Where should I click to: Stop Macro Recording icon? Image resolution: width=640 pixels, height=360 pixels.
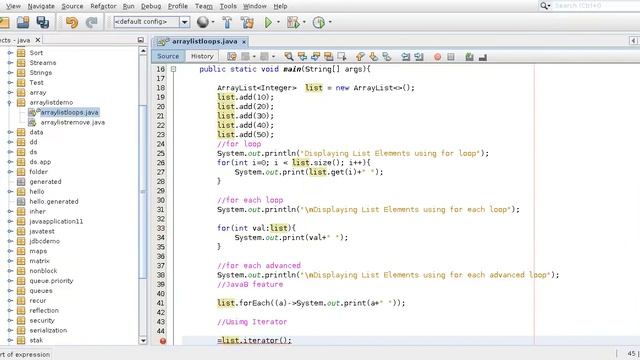[x=451, y=57]
